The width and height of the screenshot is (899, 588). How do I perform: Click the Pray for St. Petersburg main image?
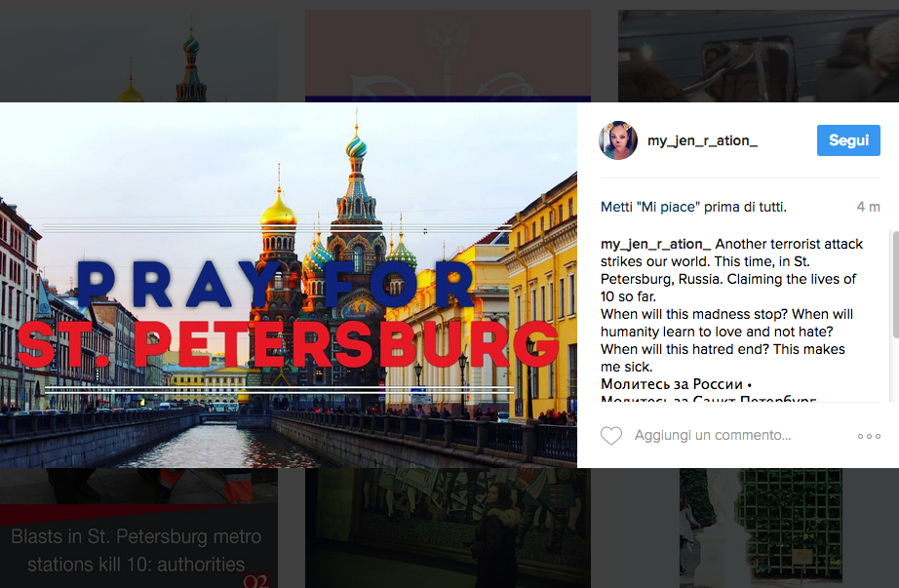click(289, 285)
